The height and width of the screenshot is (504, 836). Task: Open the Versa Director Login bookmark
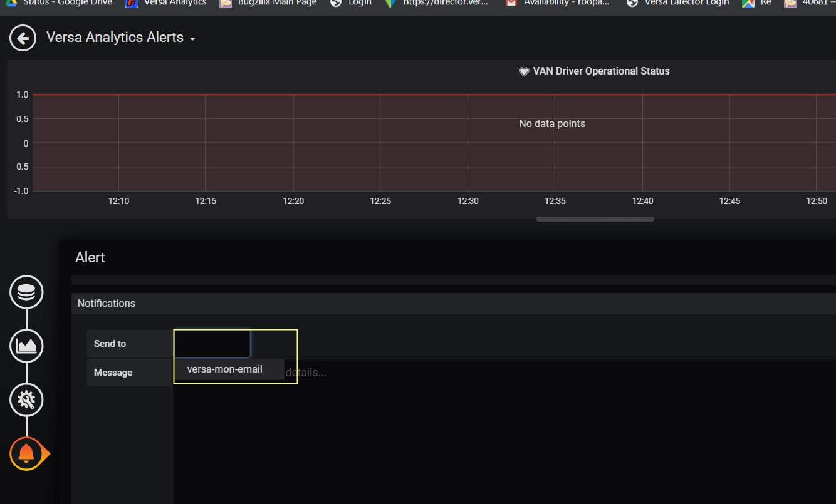tap(677, 4)
